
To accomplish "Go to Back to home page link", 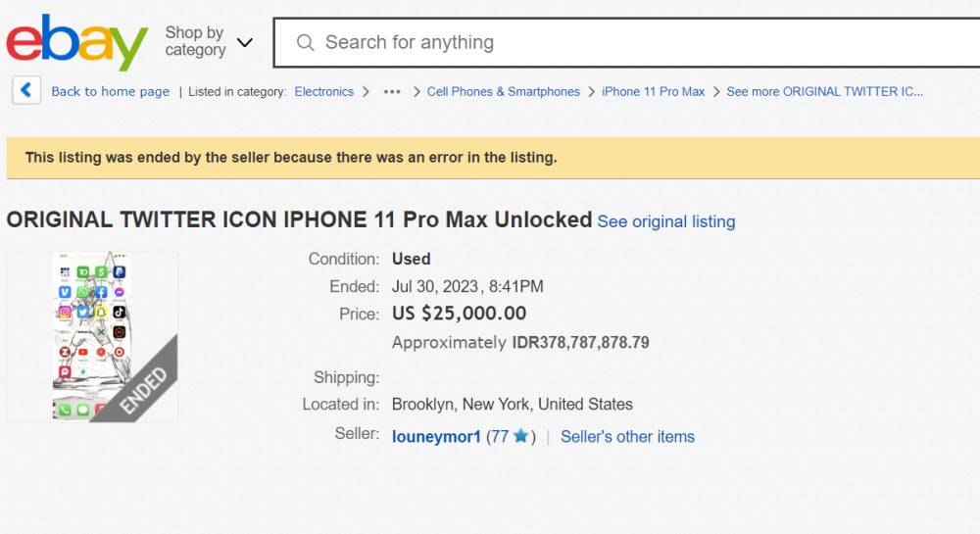I will pos(110,91).
